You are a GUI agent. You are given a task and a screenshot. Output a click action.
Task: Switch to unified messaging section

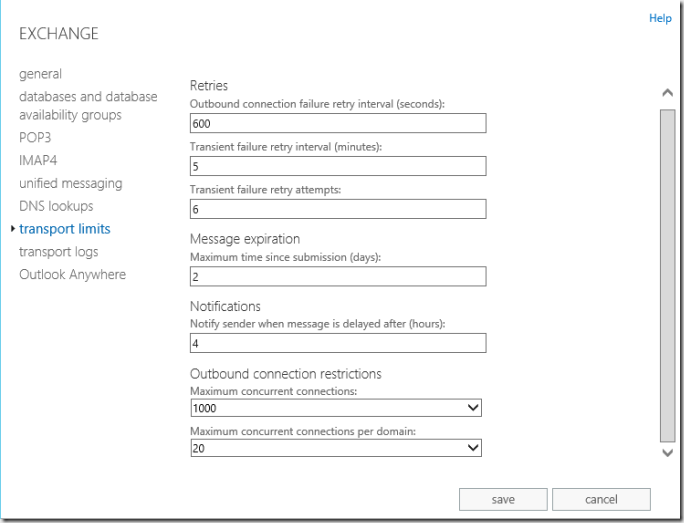[71, 183]
